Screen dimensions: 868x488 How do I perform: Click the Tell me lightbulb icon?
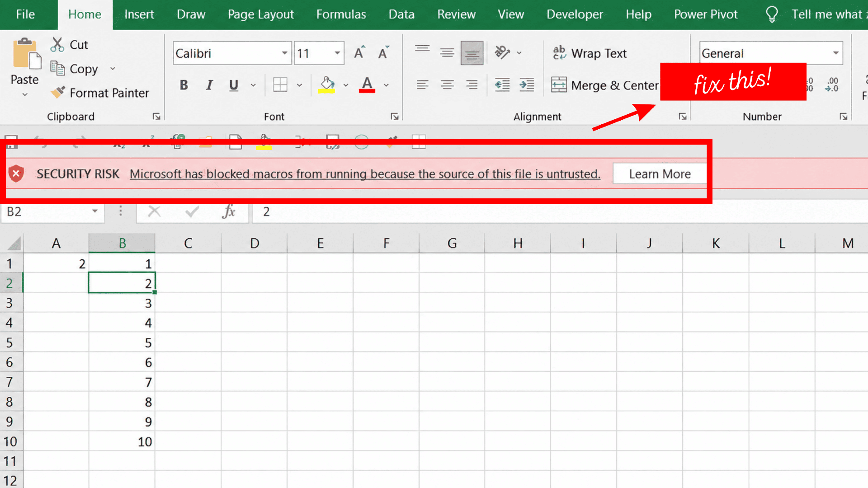[x=772, y=14]
